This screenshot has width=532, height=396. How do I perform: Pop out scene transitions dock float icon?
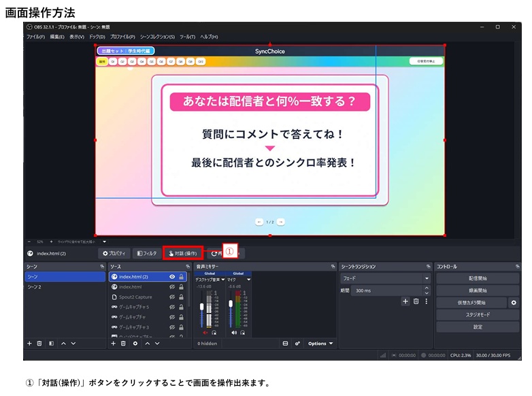tap(428, 267)
